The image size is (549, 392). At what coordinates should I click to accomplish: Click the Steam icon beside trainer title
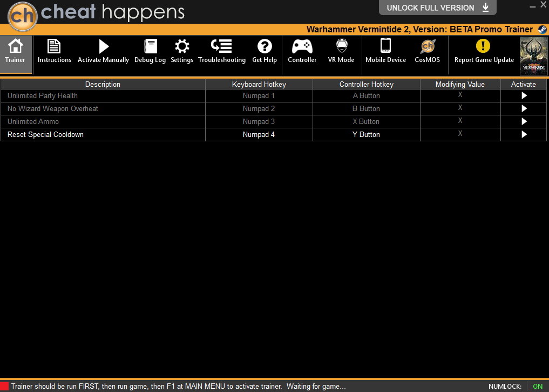pyautogui.click(x=542, y=30)
